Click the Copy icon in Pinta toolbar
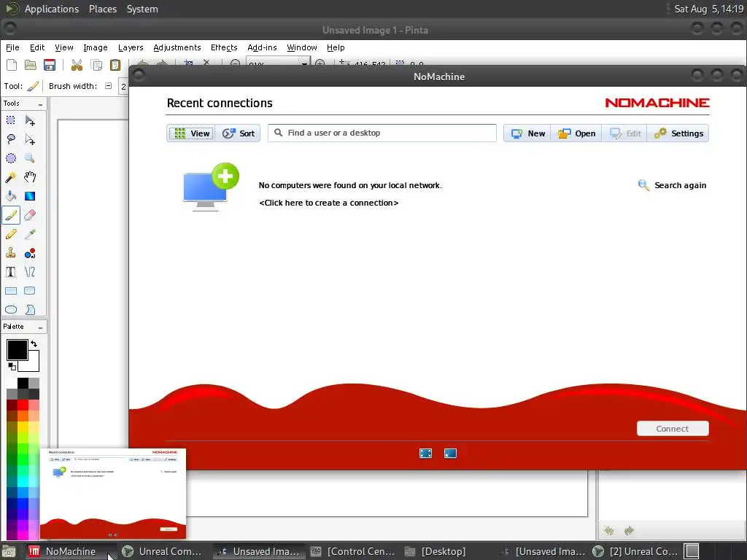The image size is (747, 560). coord(96,65)
